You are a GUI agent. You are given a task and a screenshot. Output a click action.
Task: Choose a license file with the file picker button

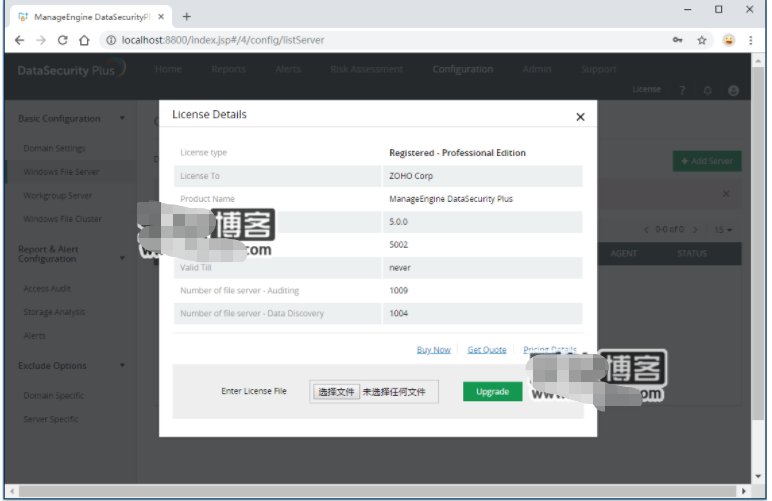[336, 392]
